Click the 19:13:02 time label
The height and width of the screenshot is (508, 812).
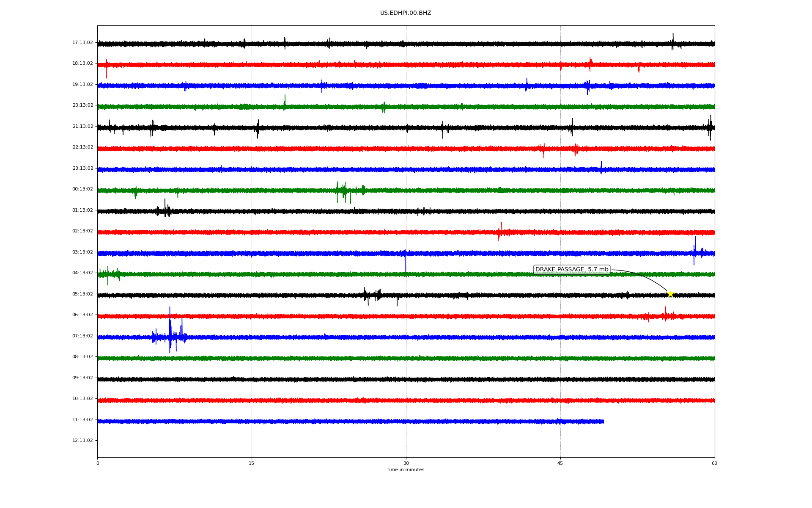tap(82, 84)
